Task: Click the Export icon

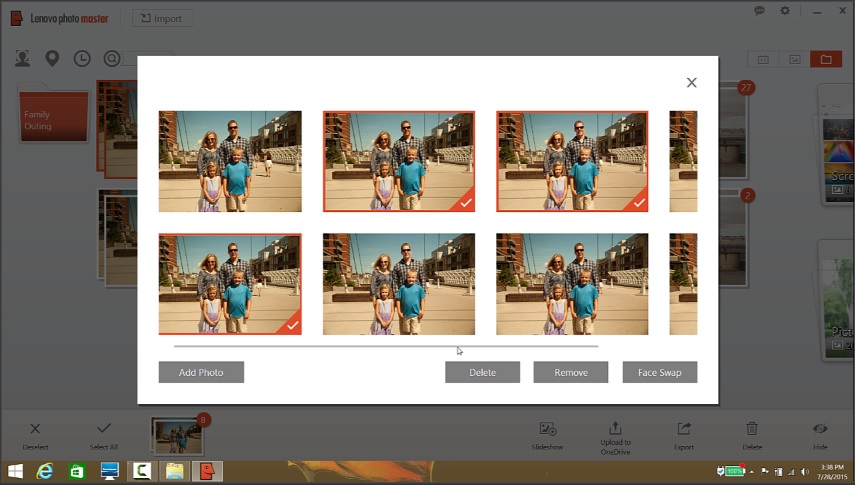Action: tap(684, 436)
